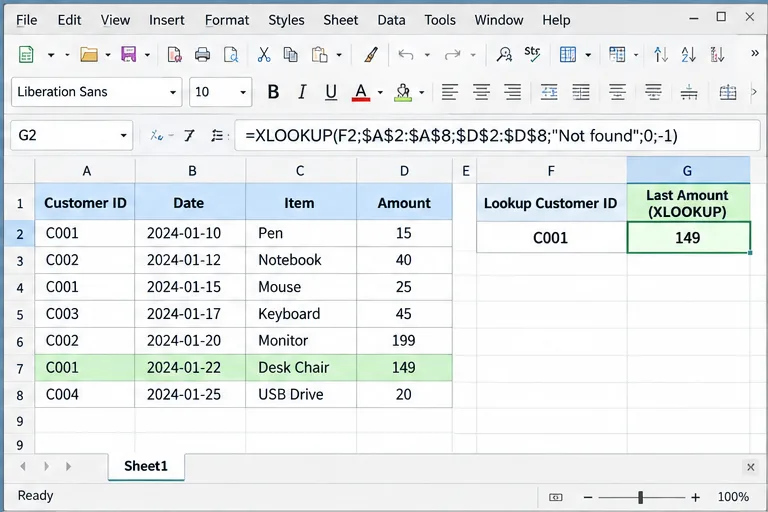Redo the last undone action
This screenshot has height=512, width=768.
pyautogui.click(x=452, y=54)
